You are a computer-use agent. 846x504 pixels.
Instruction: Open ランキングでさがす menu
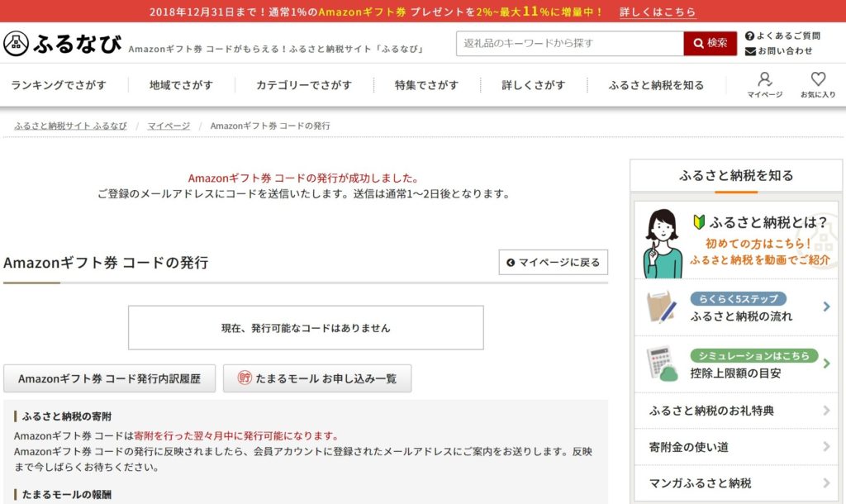click(59, 85)
